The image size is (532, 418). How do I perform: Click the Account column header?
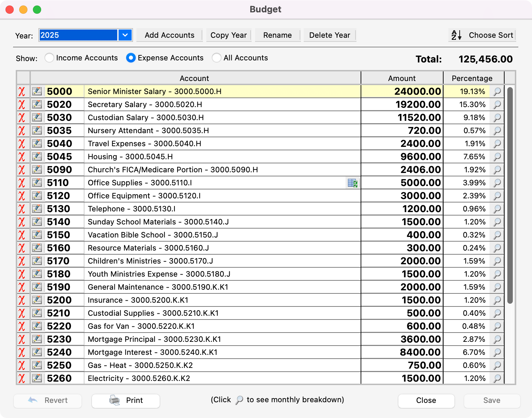point(194,78)
